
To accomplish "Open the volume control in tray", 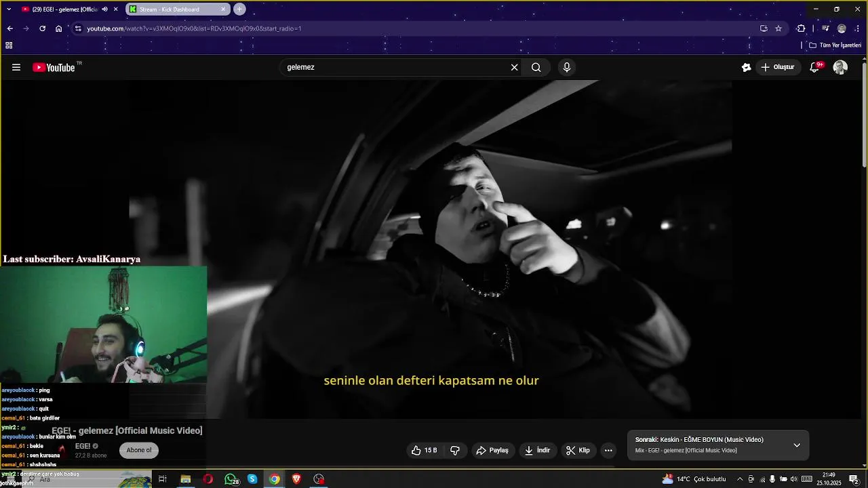I will (794, 479).
